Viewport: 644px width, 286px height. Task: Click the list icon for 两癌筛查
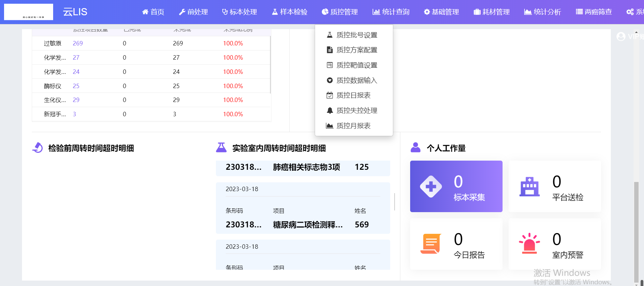579,12
